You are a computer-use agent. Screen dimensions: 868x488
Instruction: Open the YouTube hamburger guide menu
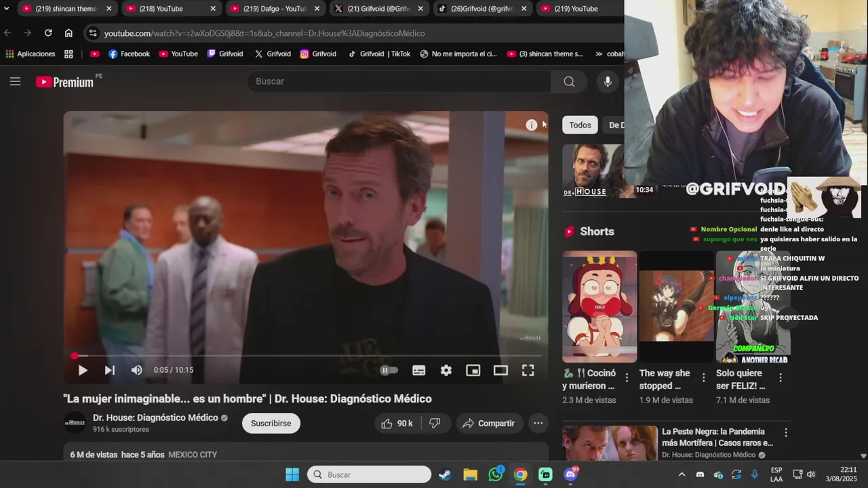click(15, 81)
